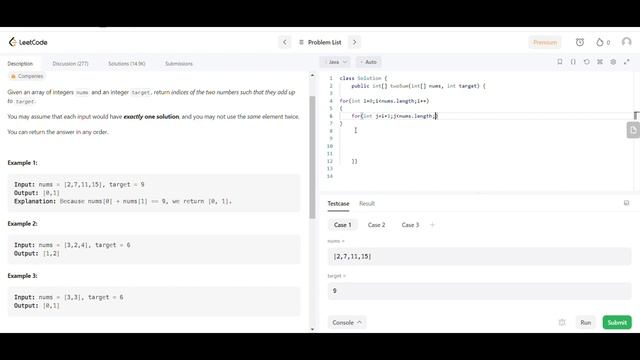
Task: Click the bookmark icon in editor toolbar
Action: (560, 62)
